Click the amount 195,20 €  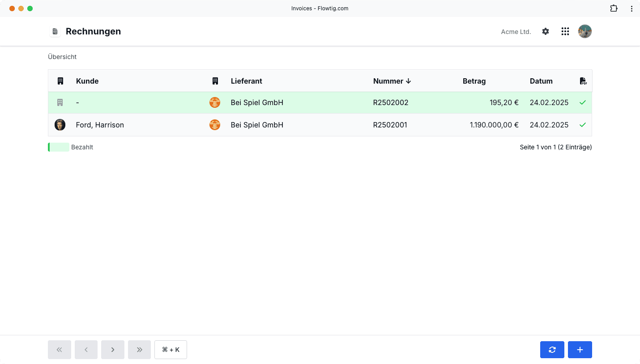[x=504, y=102]
